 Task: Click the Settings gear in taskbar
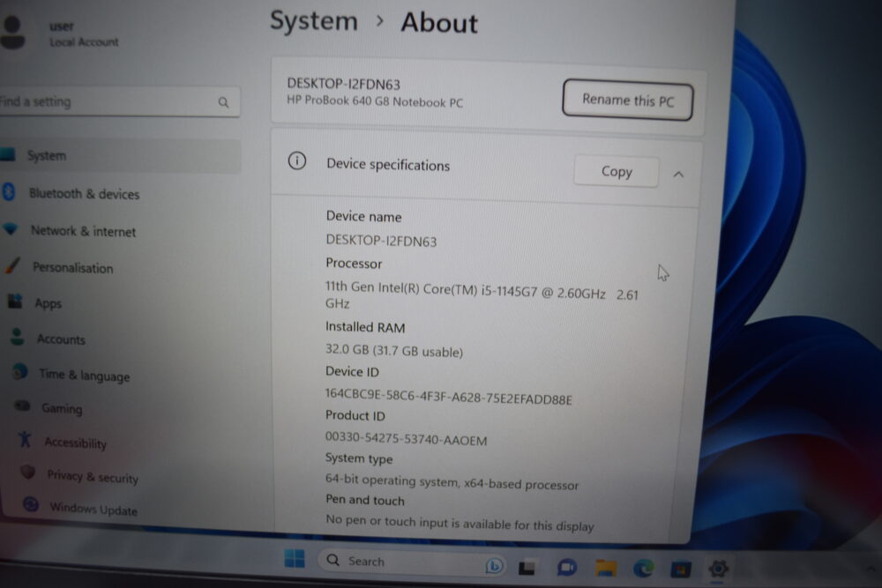(x=718, y=569)
